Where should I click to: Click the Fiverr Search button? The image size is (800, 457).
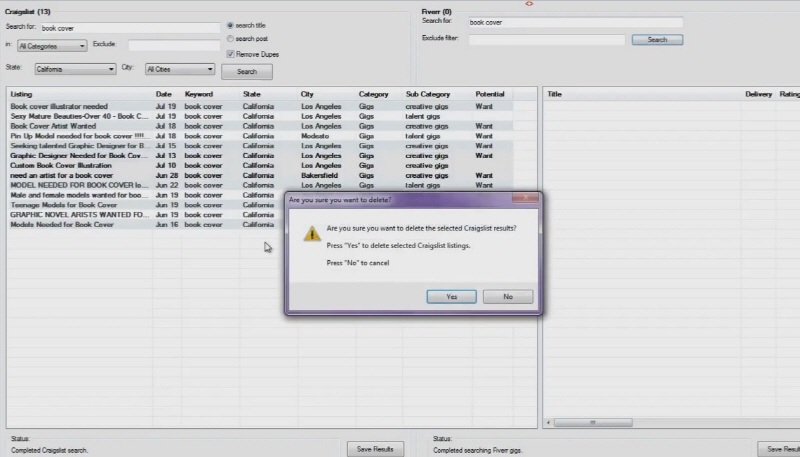pyautogui.click(x=657, y=40)
